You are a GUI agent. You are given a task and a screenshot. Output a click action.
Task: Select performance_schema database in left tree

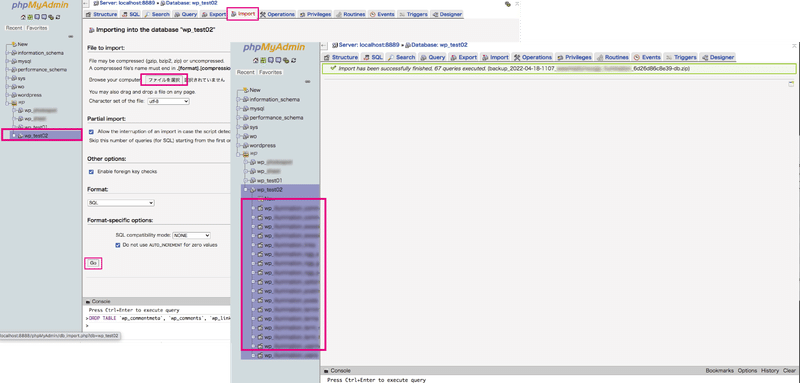42,69
